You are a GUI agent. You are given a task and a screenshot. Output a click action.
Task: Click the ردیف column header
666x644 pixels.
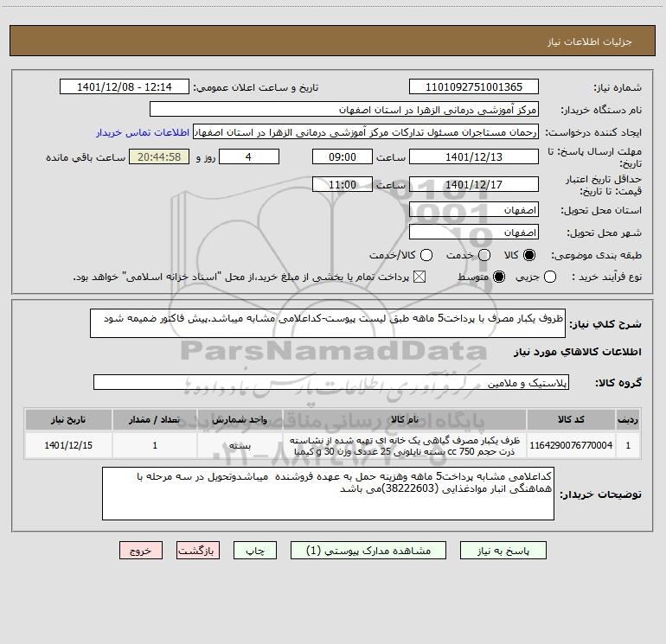click(x=628, y=419)
